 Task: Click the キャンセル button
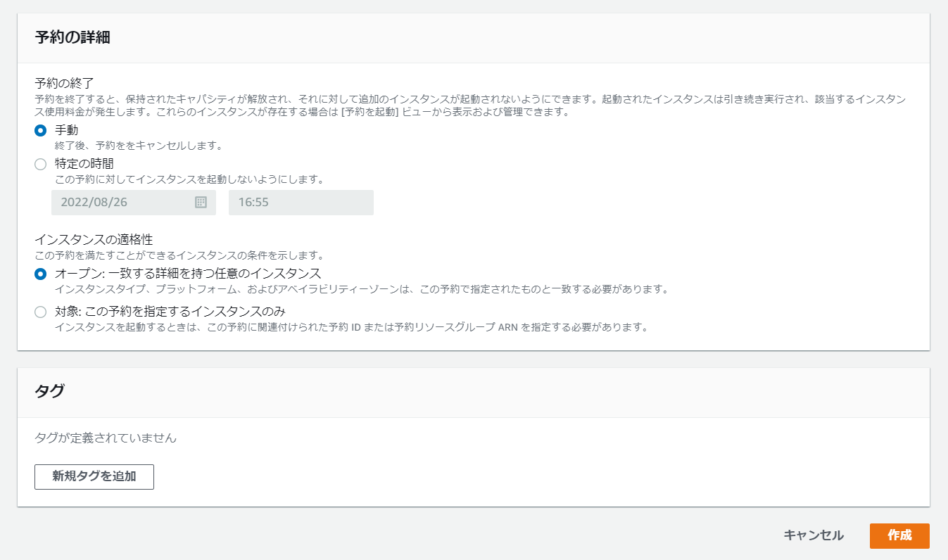(814, 535)
